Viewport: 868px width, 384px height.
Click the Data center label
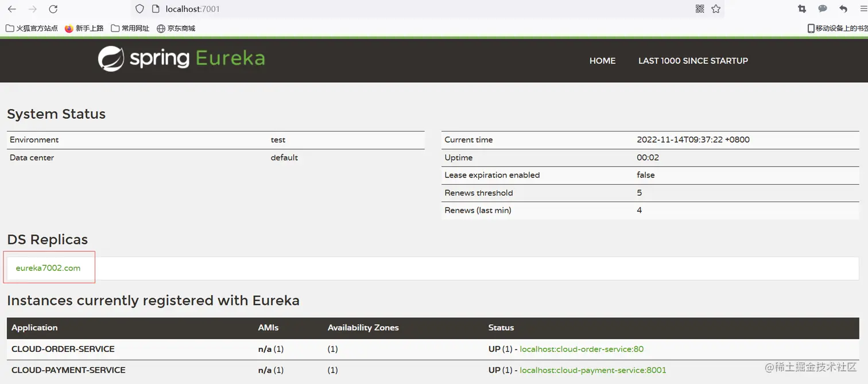point(32,158)
